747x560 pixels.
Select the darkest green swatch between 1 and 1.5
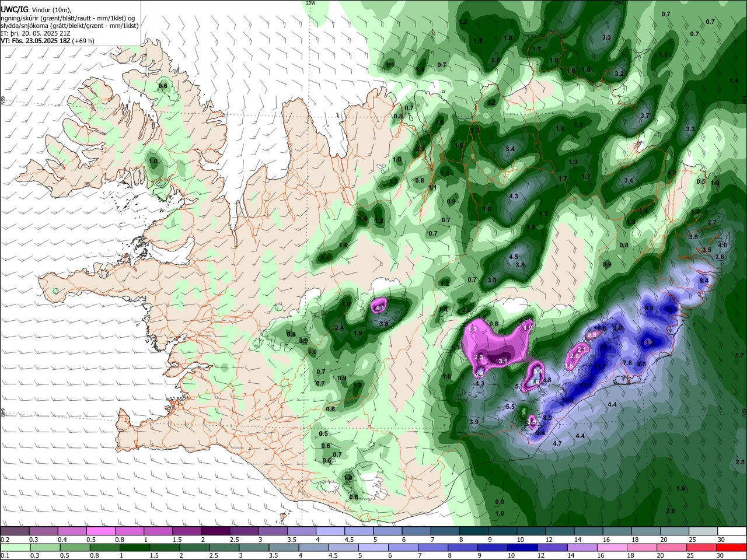pos(134,547)
